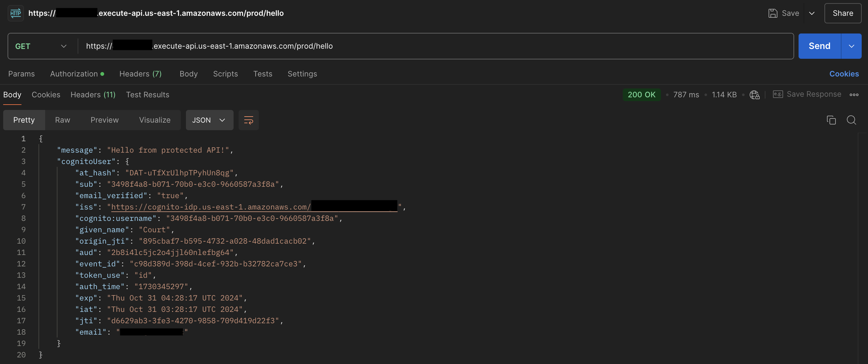This screenshot has height=364, width=868.
Task: Send the request
Action: tap(819, 46)
